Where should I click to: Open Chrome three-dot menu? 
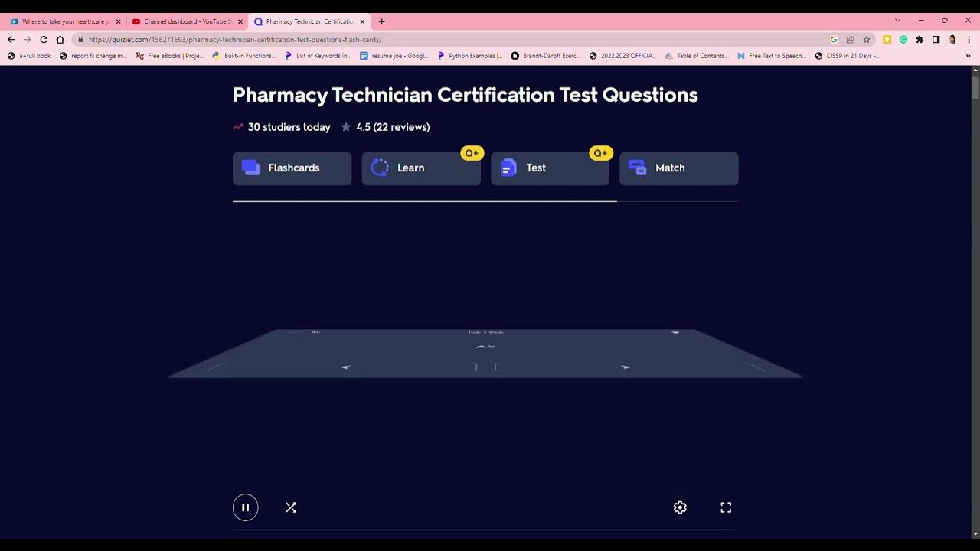(x=969, y=39)
